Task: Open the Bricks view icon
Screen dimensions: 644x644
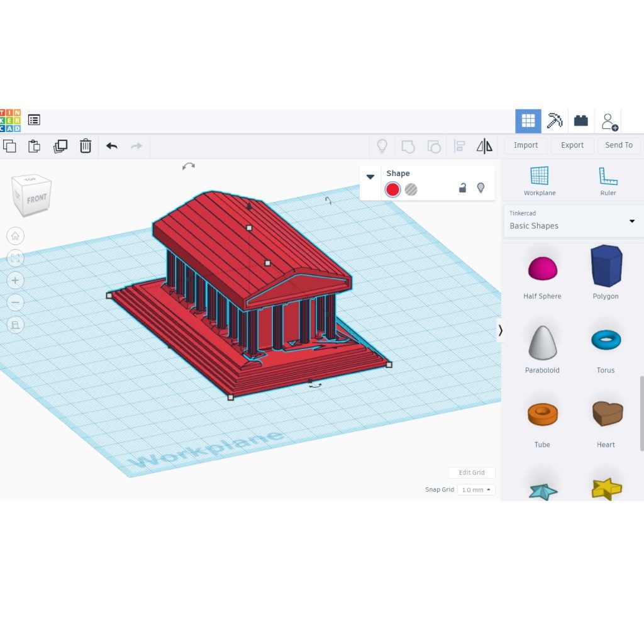Action: click(580, 121)
